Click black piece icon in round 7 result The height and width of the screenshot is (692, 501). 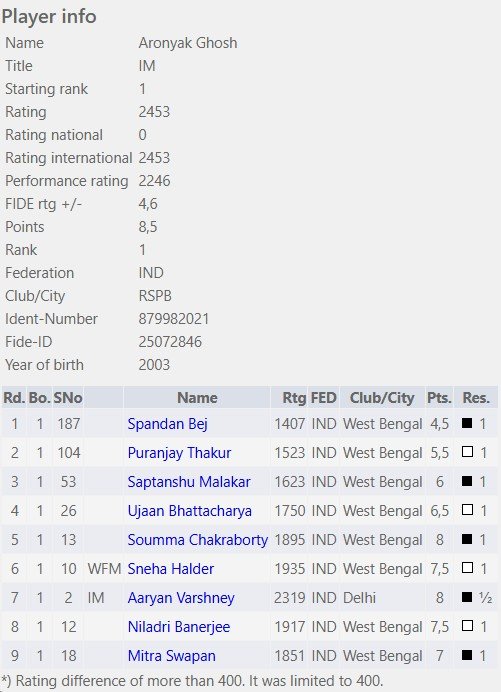tap(467, 597)
